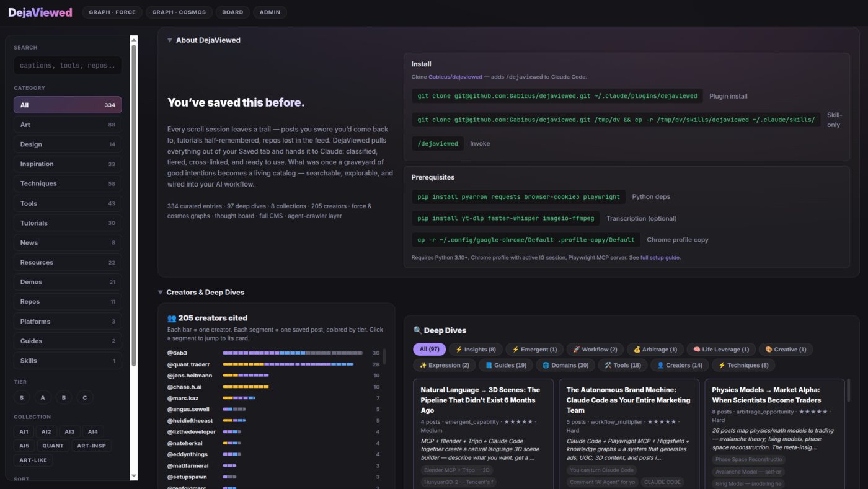The image size is (868, 489).
Task: Select the Creators filter chip
Action: coord(679,365)
